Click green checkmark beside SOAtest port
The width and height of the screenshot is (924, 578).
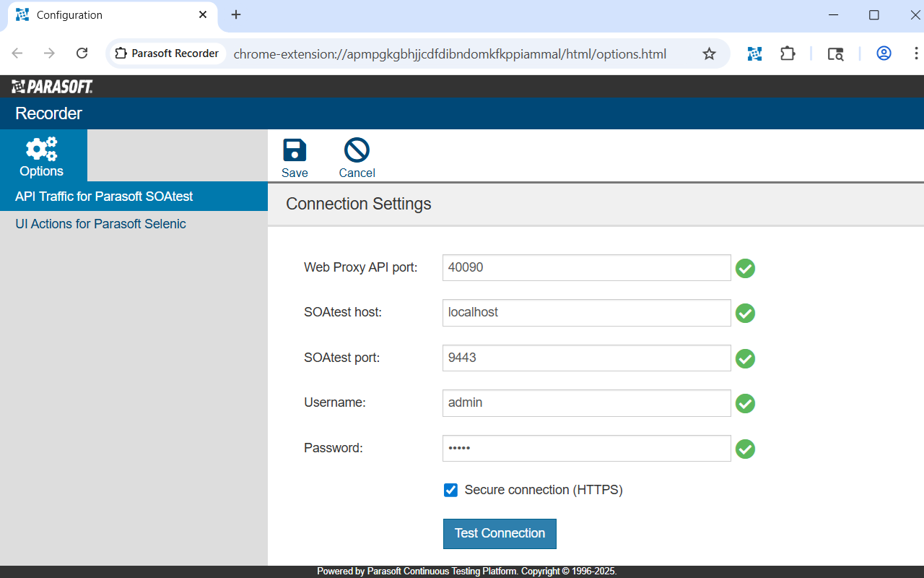pyautogui.click(x=745, y=359)
